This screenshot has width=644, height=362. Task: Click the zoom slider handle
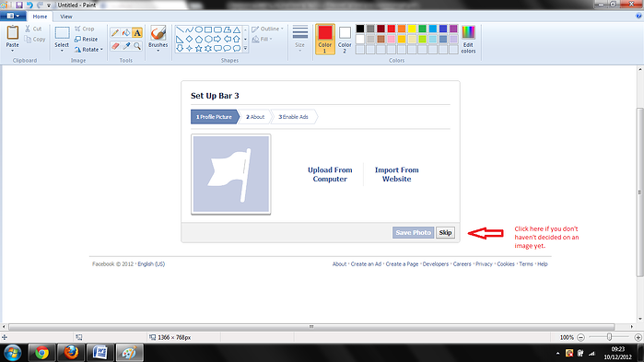610,337
